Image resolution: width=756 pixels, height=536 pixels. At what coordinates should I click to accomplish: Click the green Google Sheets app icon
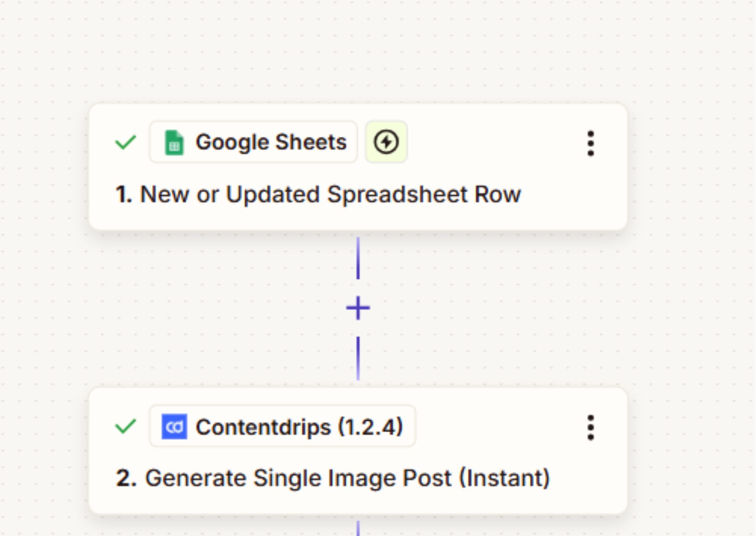click(x=174, y=142)
